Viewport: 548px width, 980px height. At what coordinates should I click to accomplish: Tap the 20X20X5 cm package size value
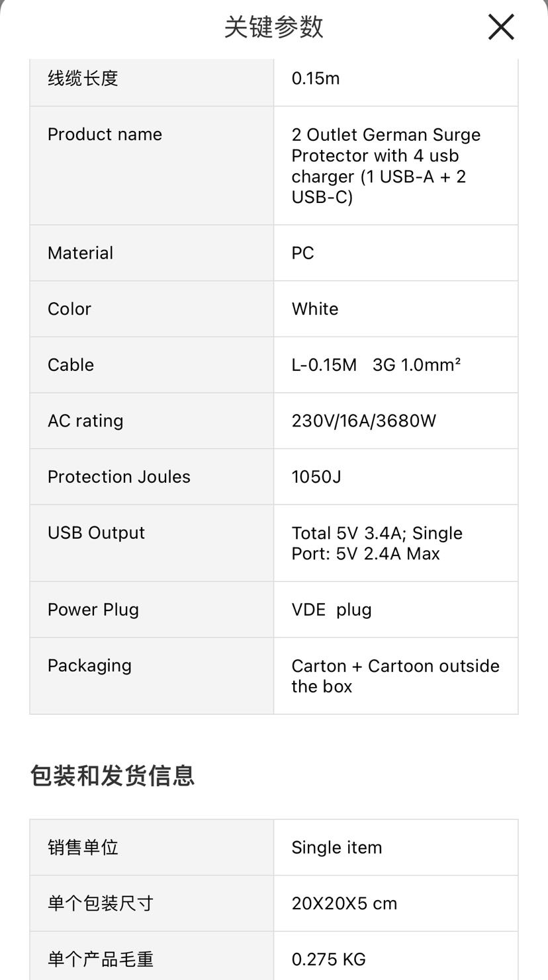coord(344,903)
